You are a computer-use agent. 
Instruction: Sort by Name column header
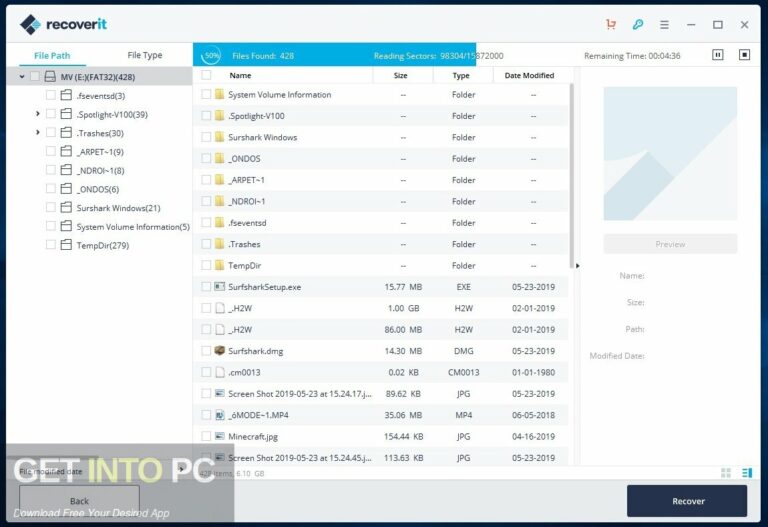tap(240, 75)
